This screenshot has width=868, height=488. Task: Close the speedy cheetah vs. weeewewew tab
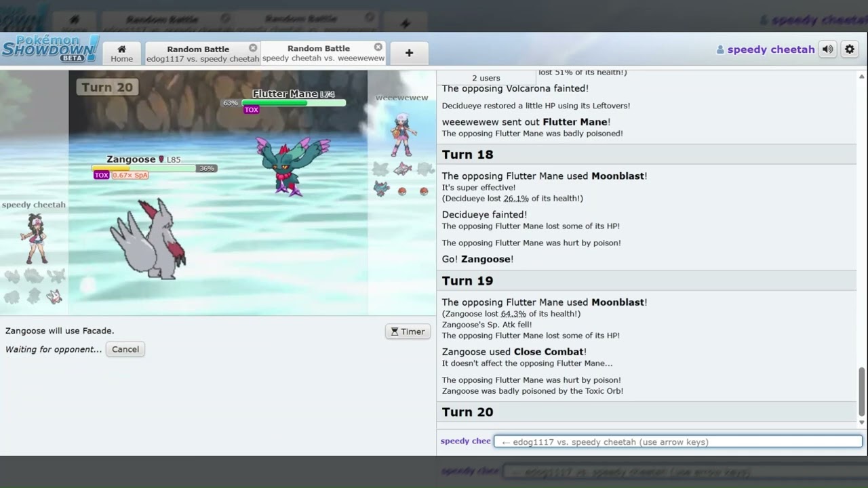(x=378, y=47)
